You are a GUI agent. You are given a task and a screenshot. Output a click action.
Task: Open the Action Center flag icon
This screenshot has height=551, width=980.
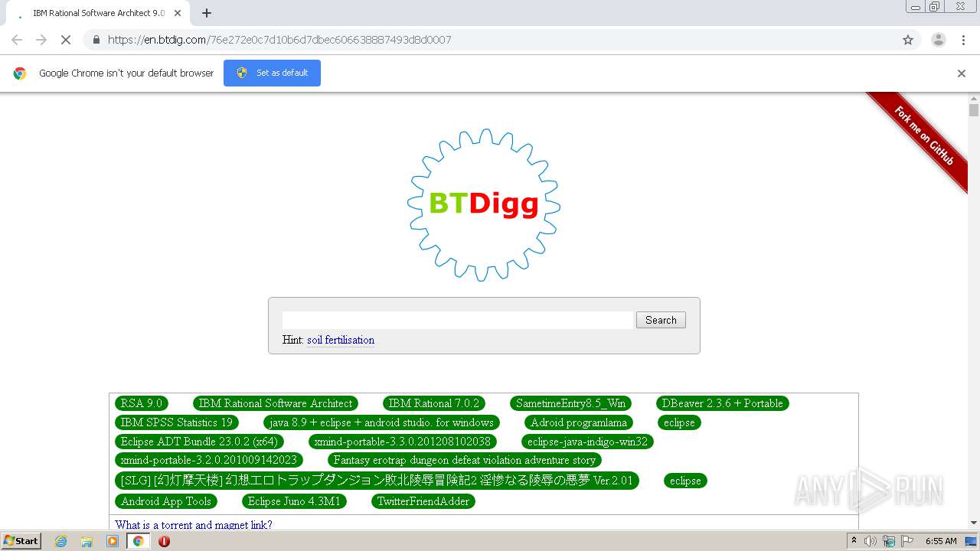906,541
